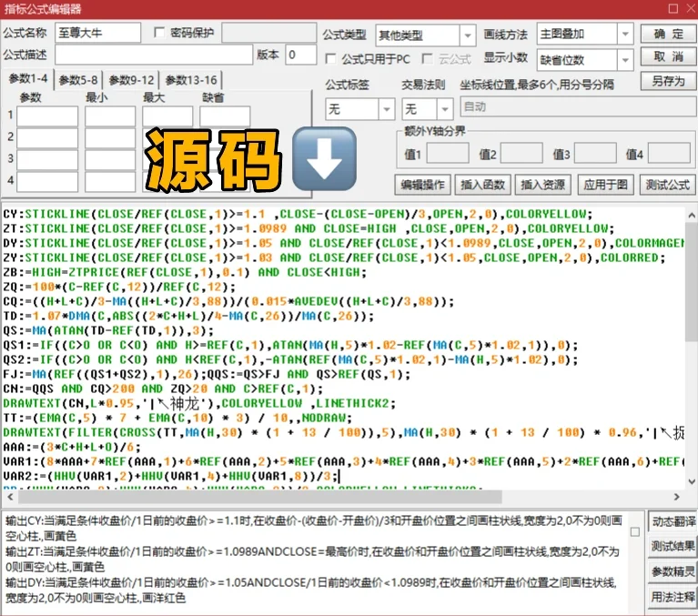The image size is (698, 616).
Task: Click the code line starting with ZB:=
Action: pos(185,272)
